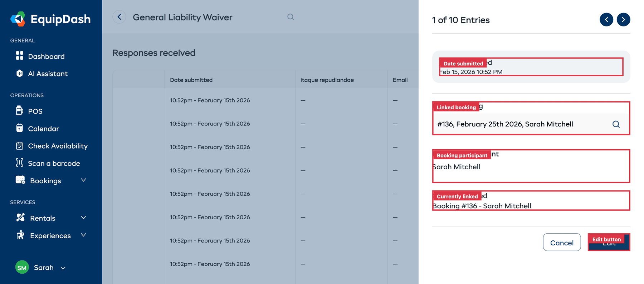
Task: Open the POS screen
Action: [x=35, y=111]
